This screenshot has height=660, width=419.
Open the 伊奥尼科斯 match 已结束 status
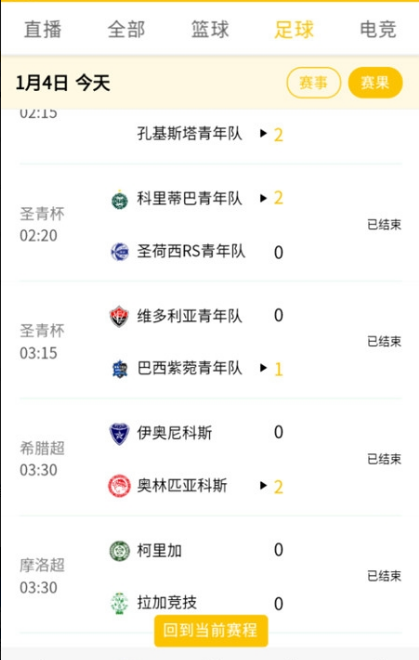tap(384, 459)
